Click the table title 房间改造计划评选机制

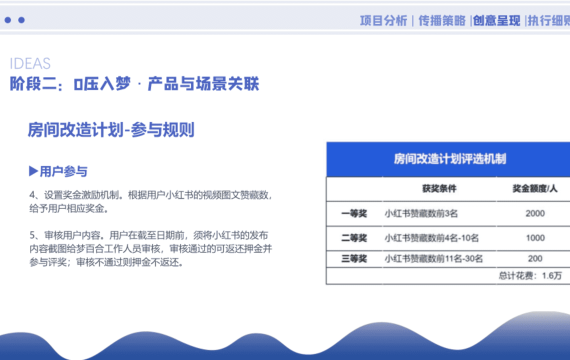pos(450,159)
